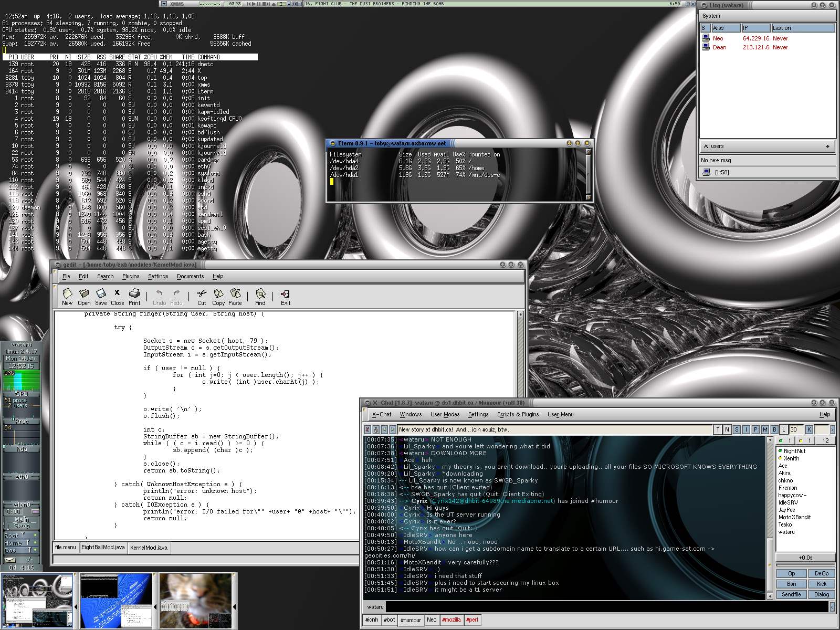Click the Licq status icon beside [1:58]
The height and width of the screenshot is (630, 840).
[707, 172]
